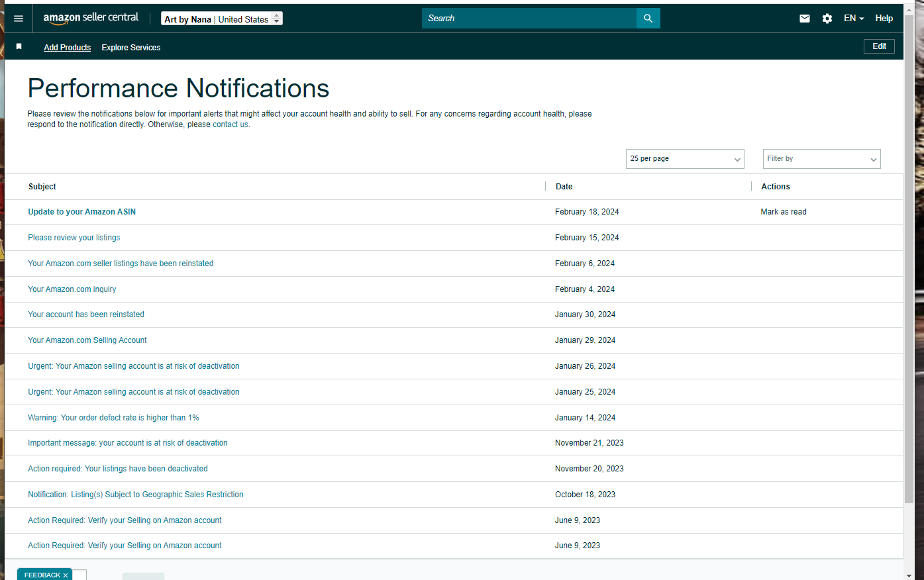
Task: Open the Help menu
Action: (884, 19)
